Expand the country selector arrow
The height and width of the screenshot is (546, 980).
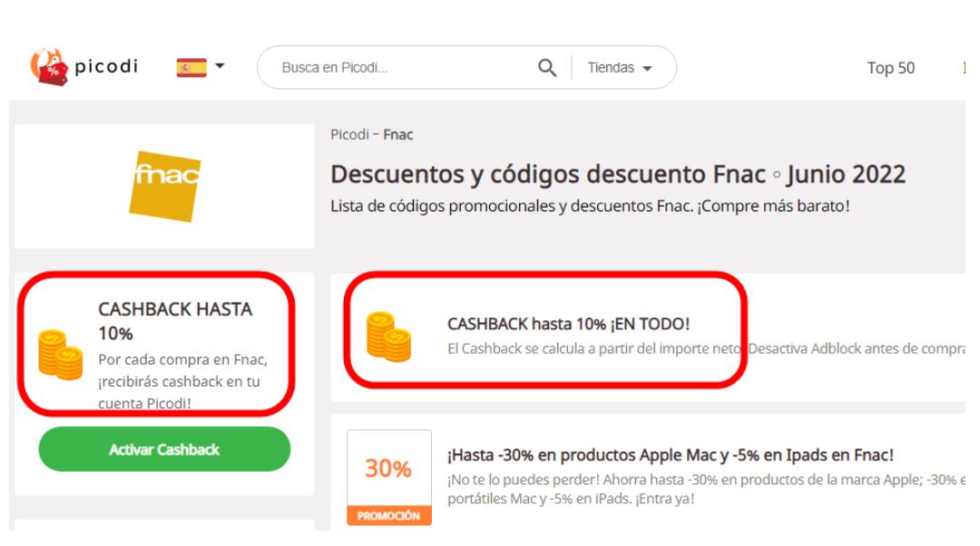click(220, 65)
